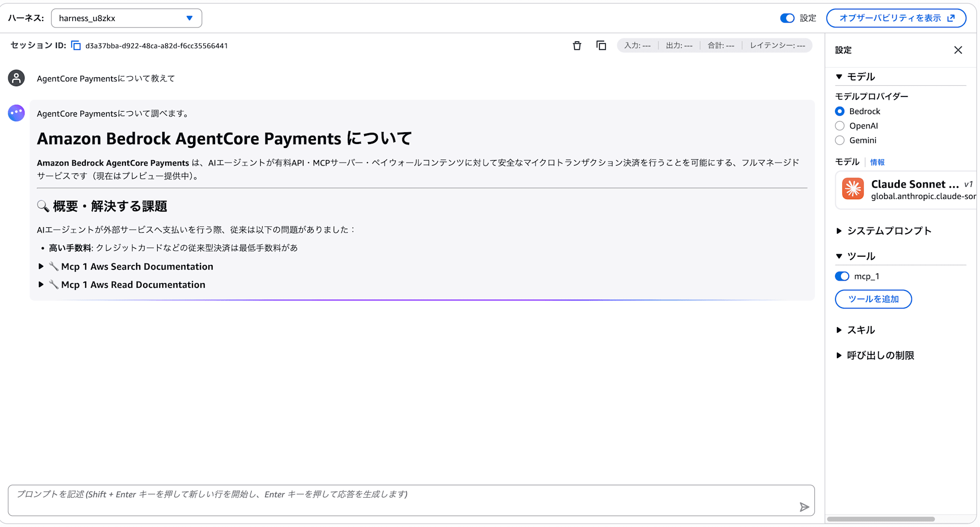Close the 設定 side panel
The image size is (980, 527).
click(958, 50)
